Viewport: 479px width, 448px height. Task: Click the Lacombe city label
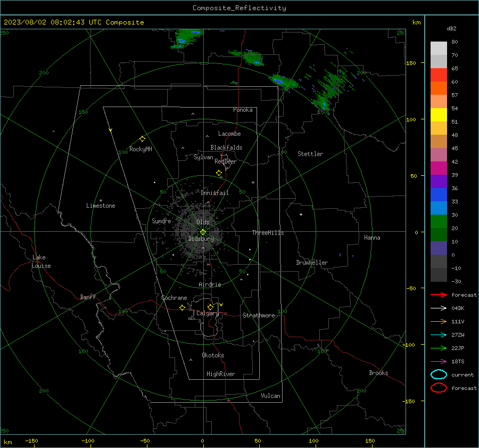(x=229, y=134)
